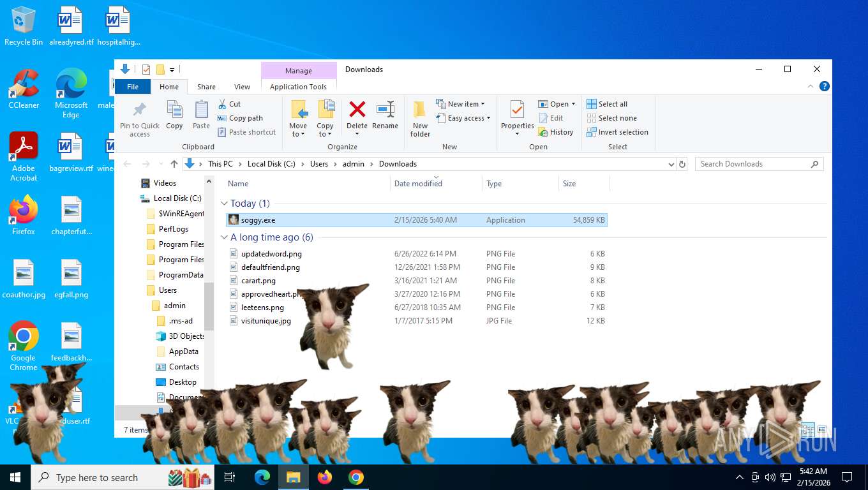
Task: Click Cut in the Clipboard group
Action: pos(229,104)
